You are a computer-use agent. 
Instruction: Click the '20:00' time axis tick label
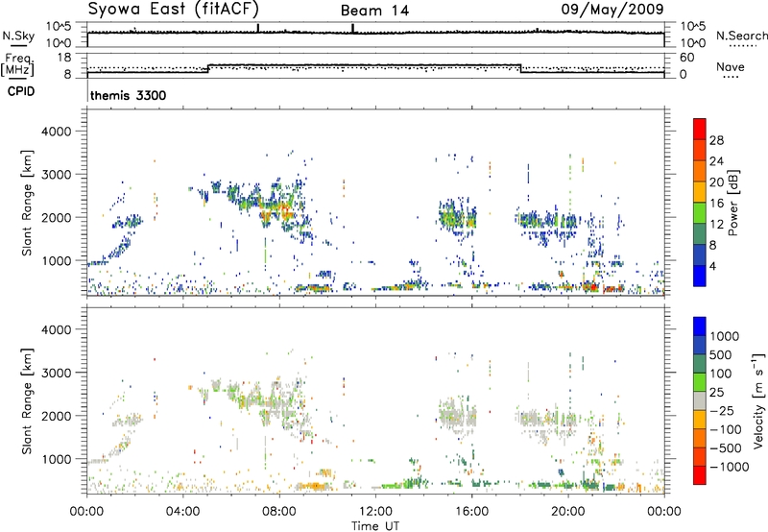[x=568, y=512]
